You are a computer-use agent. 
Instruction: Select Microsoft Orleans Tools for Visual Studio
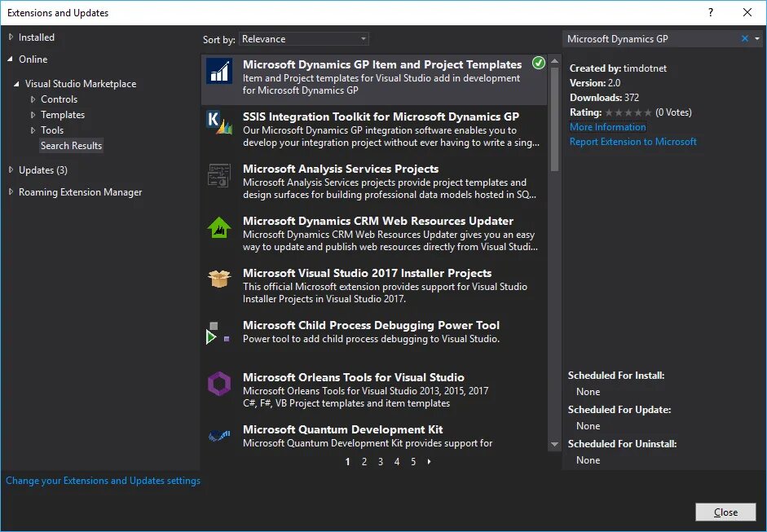click(374, 392)
